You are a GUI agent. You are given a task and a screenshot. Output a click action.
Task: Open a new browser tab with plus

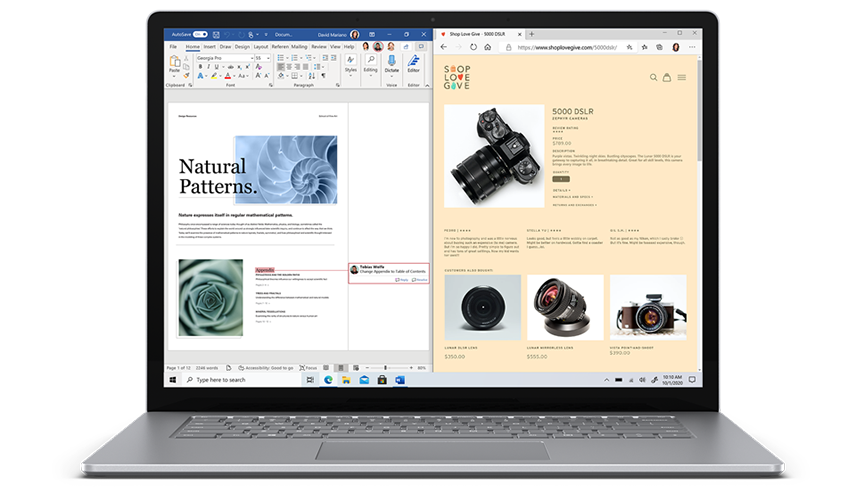(x=532, y=34)
